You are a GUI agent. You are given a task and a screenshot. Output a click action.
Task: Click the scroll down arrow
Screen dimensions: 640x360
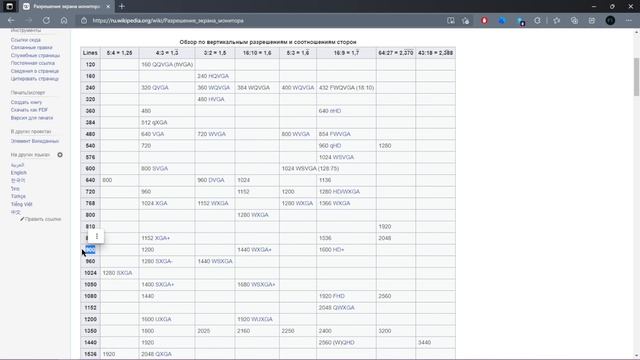click(636, 356)
